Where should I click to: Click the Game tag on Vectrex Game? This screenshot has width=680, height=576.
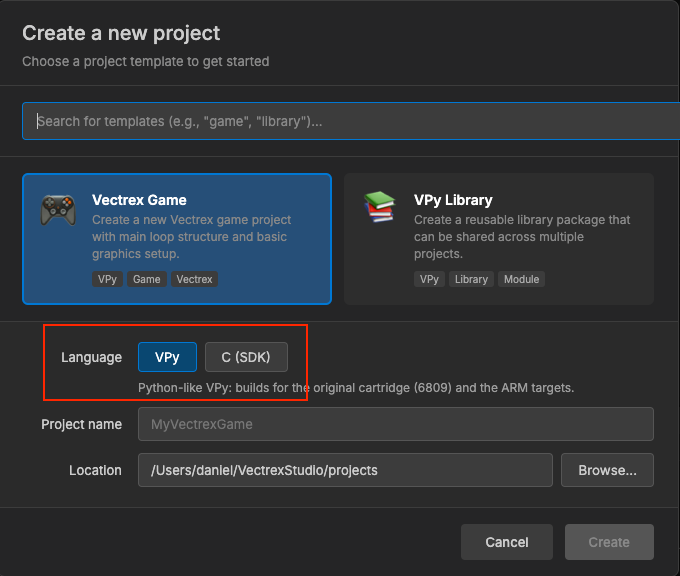pyautogui.click(x=147, y=279)
